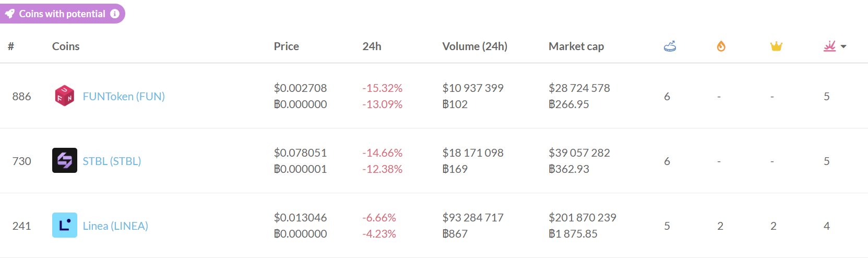Sort the table by Price header
Viewport: 868px width, 258px height.
(x=286, y=46)
